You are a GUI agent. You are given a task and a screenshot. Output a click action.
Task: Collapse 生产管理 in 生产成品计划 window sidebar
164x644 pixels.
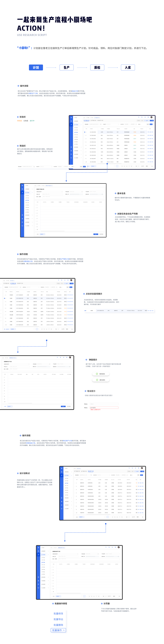click(x=81, y=125)
